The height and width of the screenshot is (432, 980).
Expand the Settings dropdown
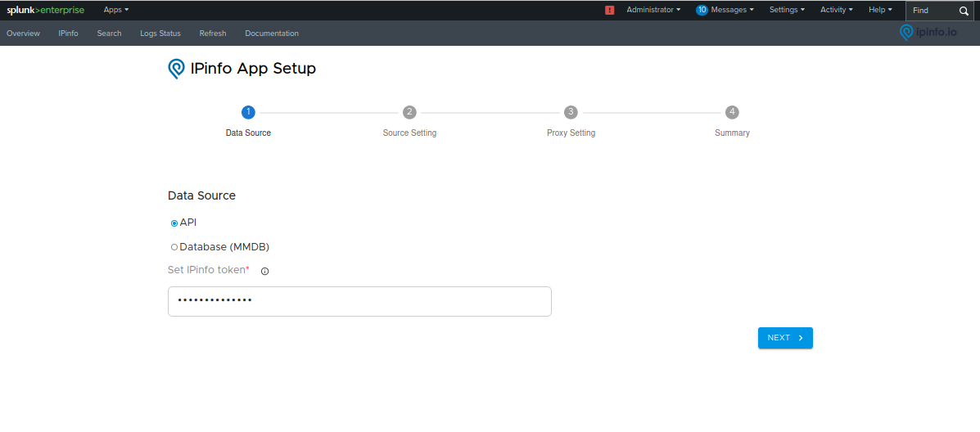tap(787, 10)
